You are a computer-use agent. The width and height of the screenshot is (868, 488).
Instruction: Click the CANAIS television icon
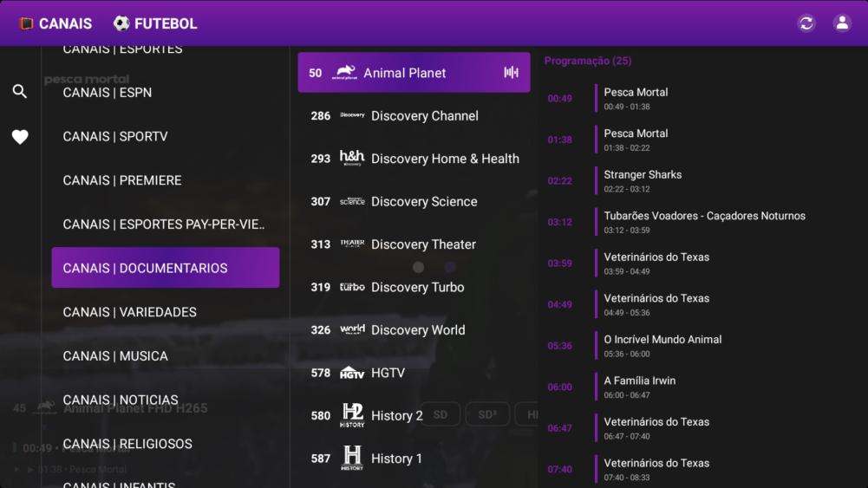point(26,23)
